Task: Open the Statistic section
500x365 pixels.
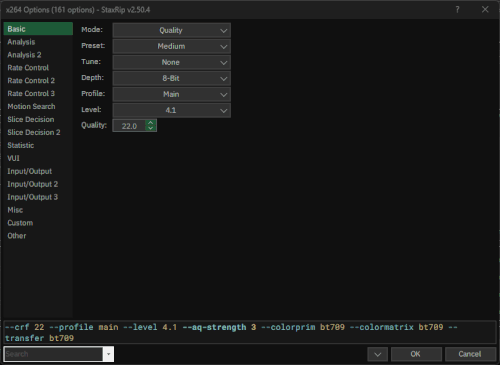Action: click(x=38, y=145)
